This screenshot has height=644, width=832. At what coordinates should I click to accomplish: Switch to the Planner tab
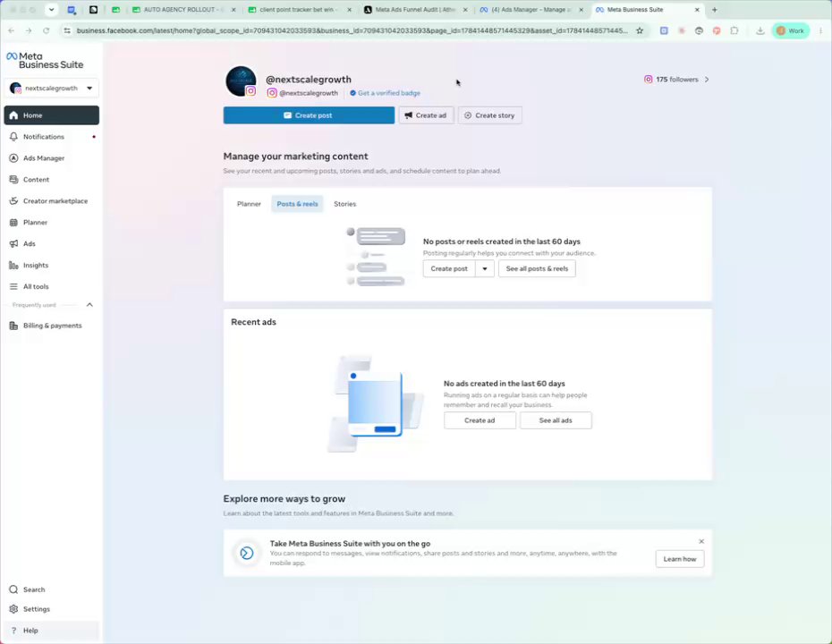tap(249, 204)
